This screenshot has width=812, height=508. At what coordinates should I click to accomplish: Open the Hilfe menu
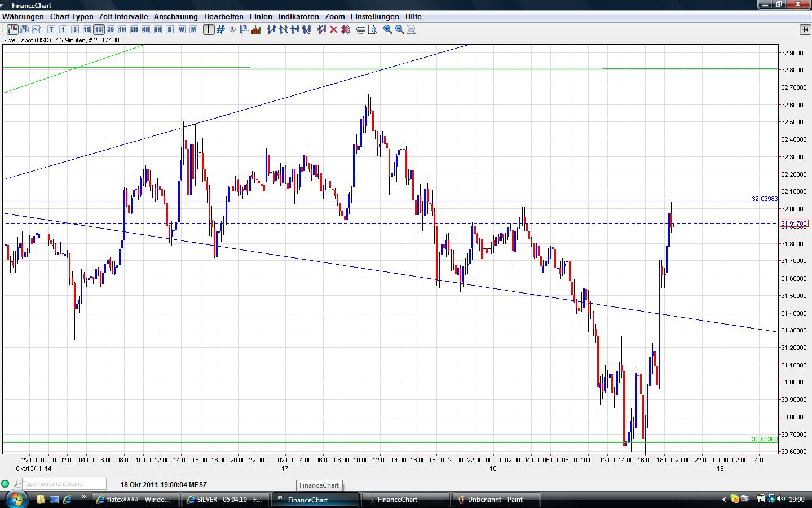click(413, 16)
